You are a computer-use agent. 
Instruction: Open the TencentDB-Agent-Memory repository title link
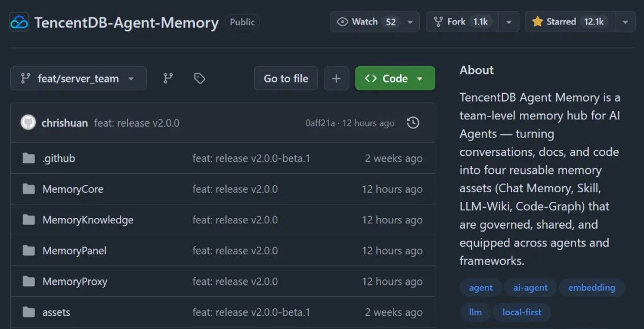pyautogui.click(x=126, y=22)
